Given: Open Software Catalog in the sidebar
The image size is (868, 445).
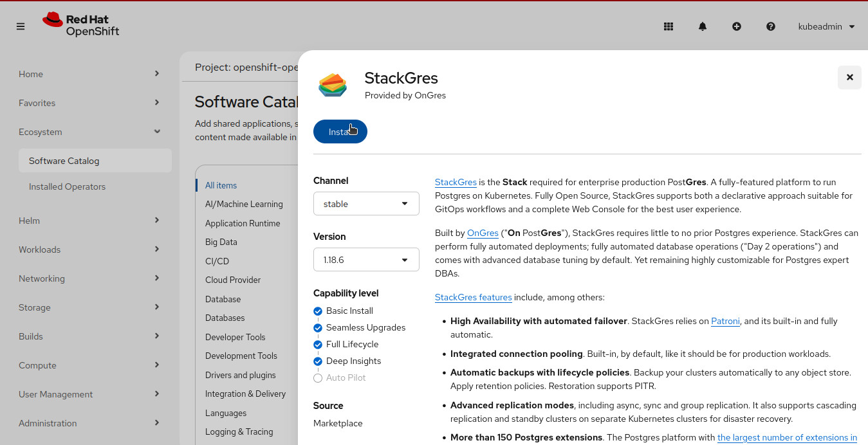Looking at the screenshot, I should [x=95, y=161].
